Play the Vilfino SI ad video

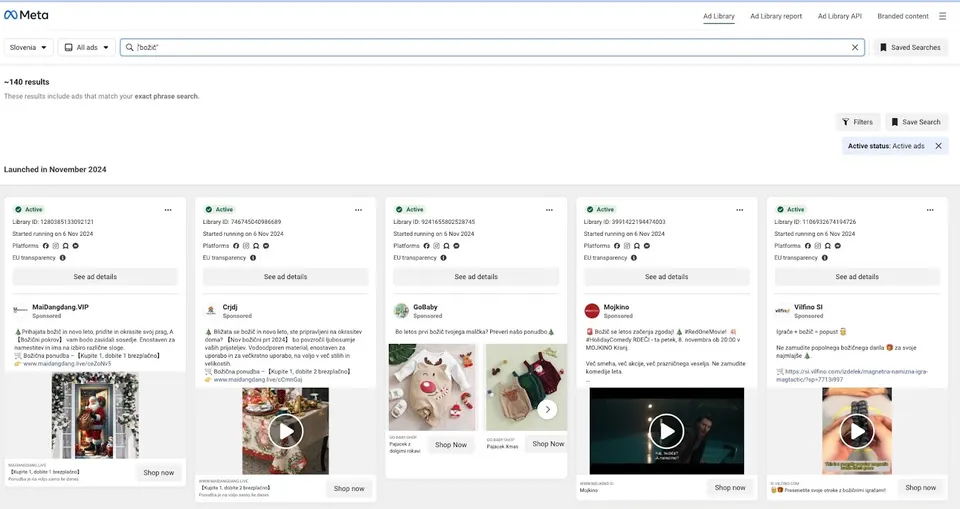tap(857, 431)
